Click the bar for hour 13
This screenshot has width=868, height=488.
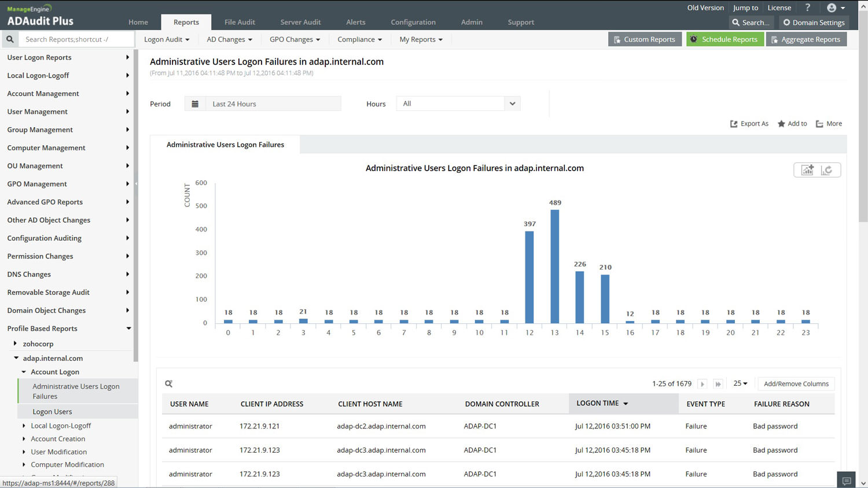[x=554, y=266]
